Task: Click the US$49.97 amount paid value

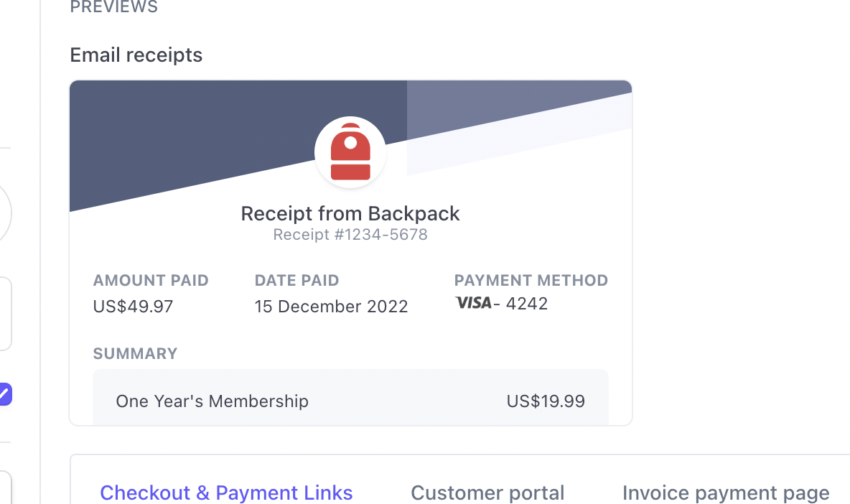Action: tap(133, 306)
